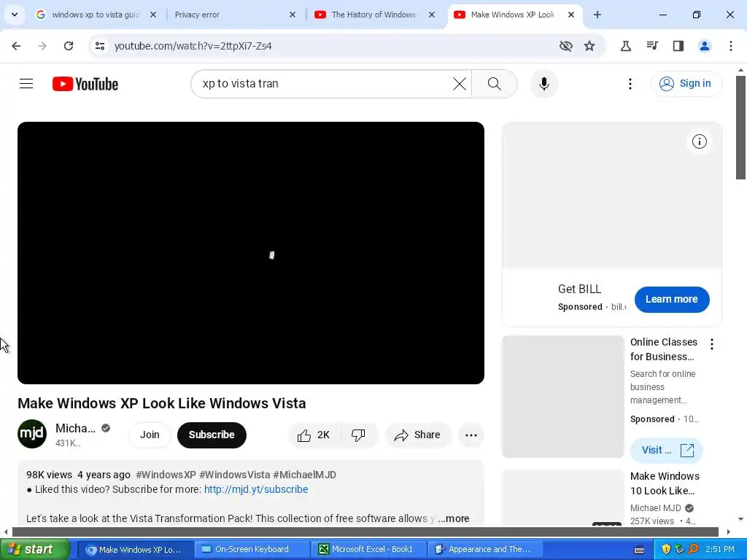Dislike the video

tap(358, 435)
